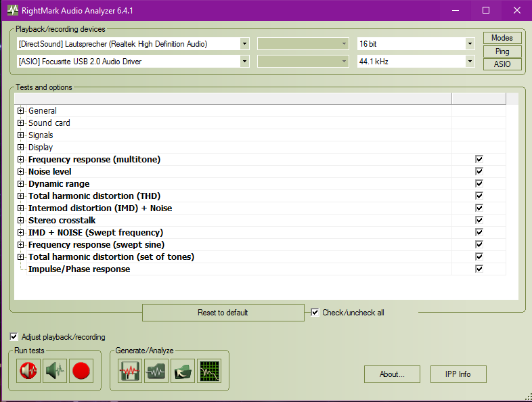The width and height of the screenshot is (532, 402).
Task: Disable Adjust playback/recording checkbox
Action: (x=14, y=337)
